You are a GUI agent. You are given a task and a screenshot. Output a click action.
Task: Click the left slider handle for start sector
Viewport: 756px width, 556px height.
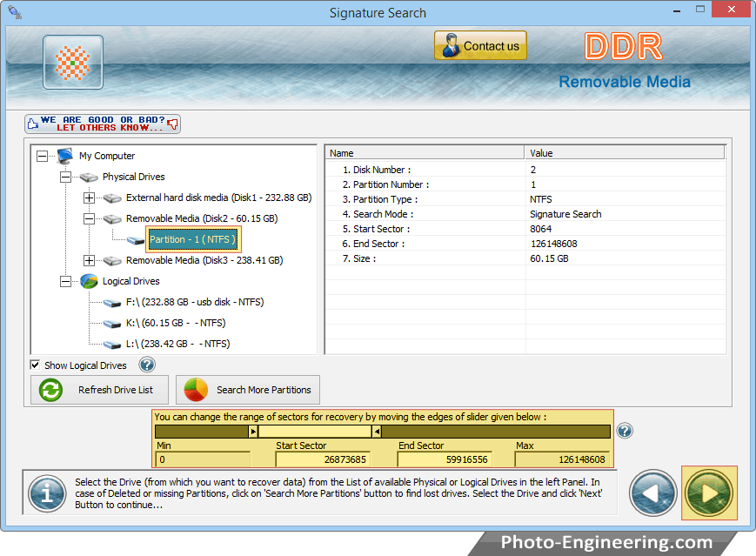click(254, 431)
